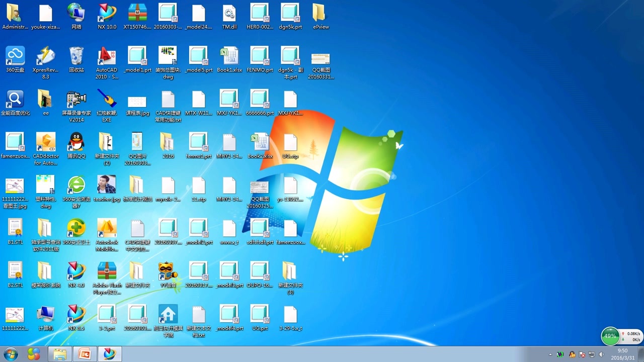The image size is (644, 362).
Task: Select the dgn5k.prt part file
Action: tap(290, 17)
